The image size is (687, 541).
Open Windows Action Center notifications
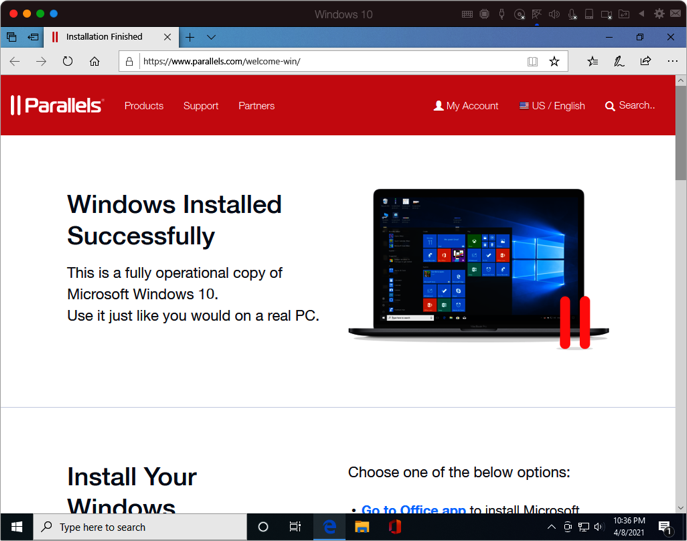click(666, 527)
